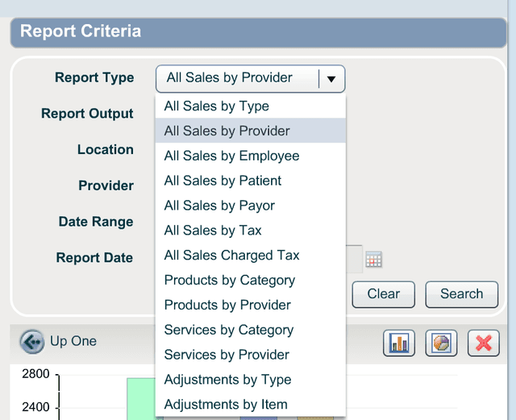Viewport: 516px width, 420px height.
Task: Pick Adjustments by Type report
Action: coord(251,379)
